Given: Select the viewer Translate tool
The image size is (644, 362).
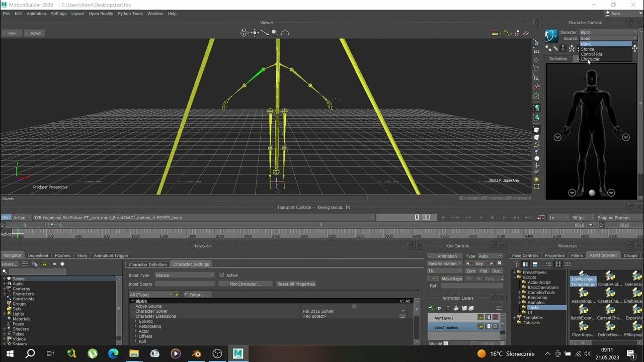Looking at the screenshot, I should pyautogui.click(x=536, y=60).
